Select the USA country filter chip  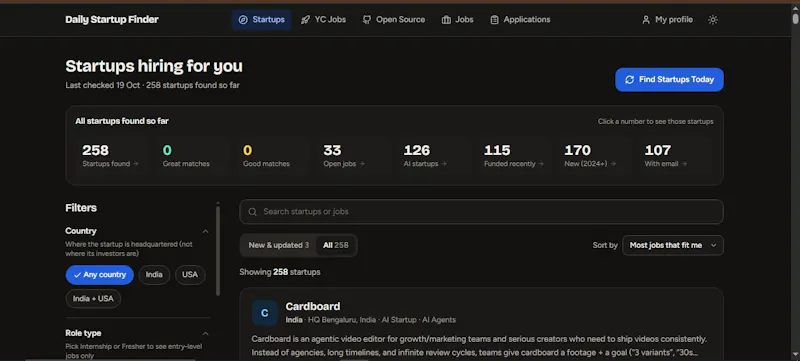click(190, 275)
